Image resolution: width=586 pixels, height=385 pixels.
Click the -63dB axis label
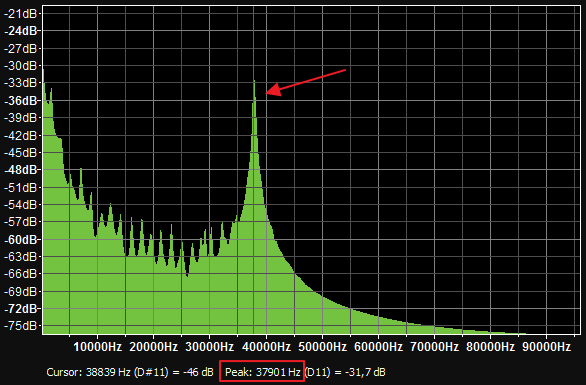tap(20, 256)
